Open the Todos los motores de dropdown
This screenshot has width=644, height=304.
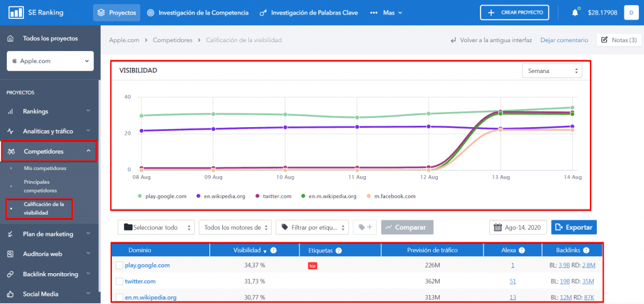tap(235, 227)
